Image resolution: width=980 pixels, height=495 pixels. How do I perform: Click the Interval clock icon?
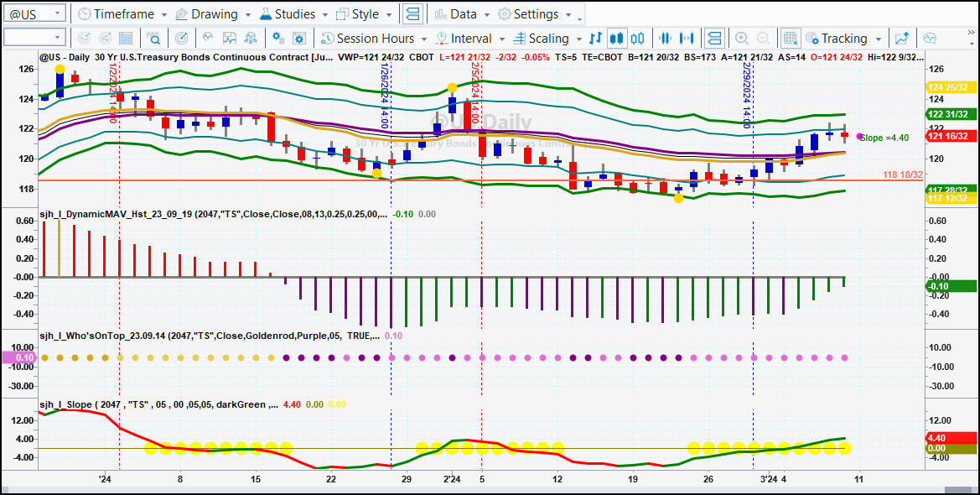coord(441,38)
